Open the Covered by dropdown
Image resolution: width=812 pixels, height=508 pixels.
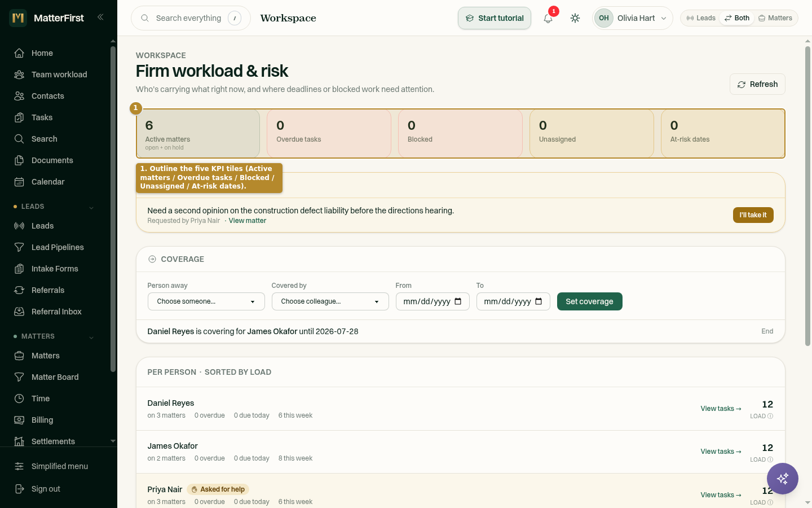(330, 301)
